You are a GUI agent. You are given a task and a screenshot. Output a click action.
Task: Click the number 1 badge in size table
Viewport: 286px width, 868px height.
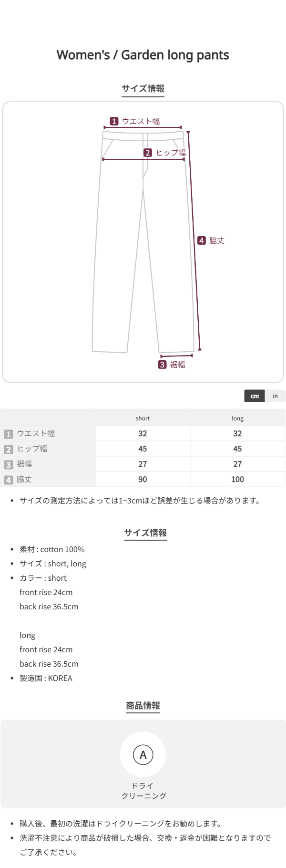coord(9,434)
